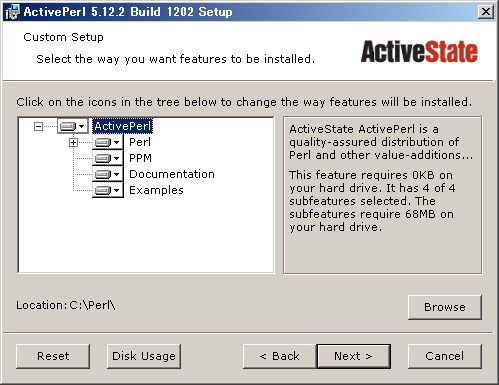Click the Location C:\Perl\ path text
Viewport: 499px width, 385px height.
point(66,305)
